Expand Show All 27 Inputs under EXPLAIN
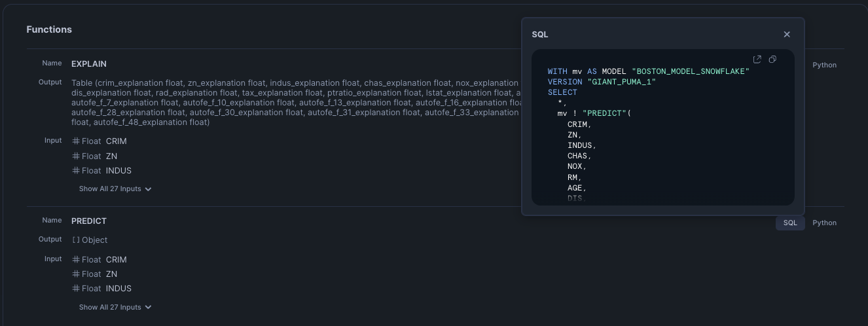868x326 pixels. pos(115,189)
